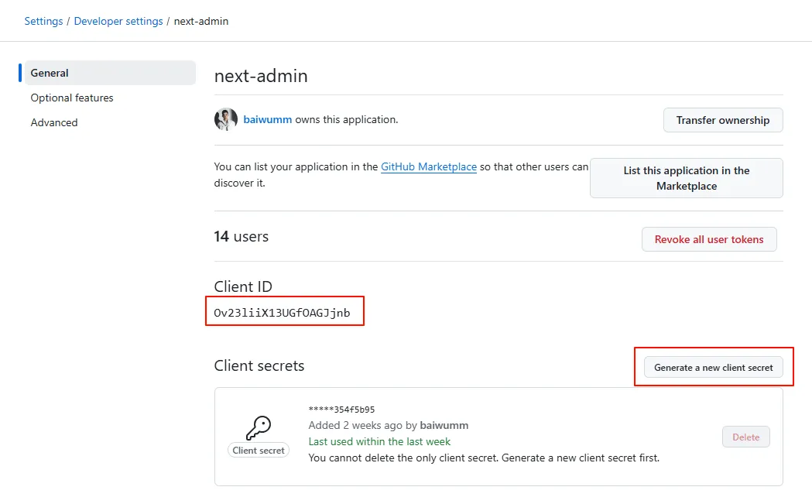
Task: Follow the GitHub Marketplace link
Action: tap(429, 166)
